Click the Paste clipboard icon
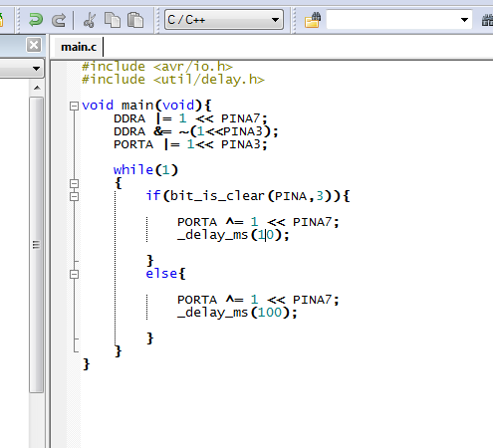 pyautogui.click(x=135, y=20)
